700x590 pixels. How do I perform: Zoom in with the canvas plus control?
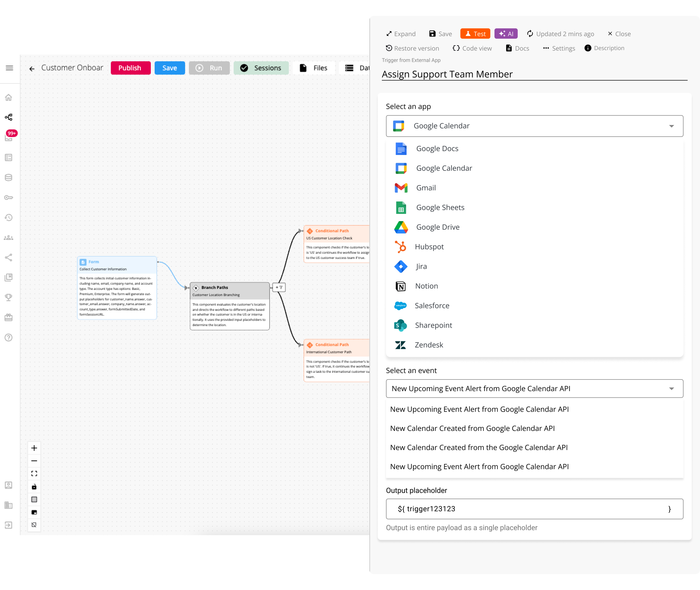(x=34, y=448)
